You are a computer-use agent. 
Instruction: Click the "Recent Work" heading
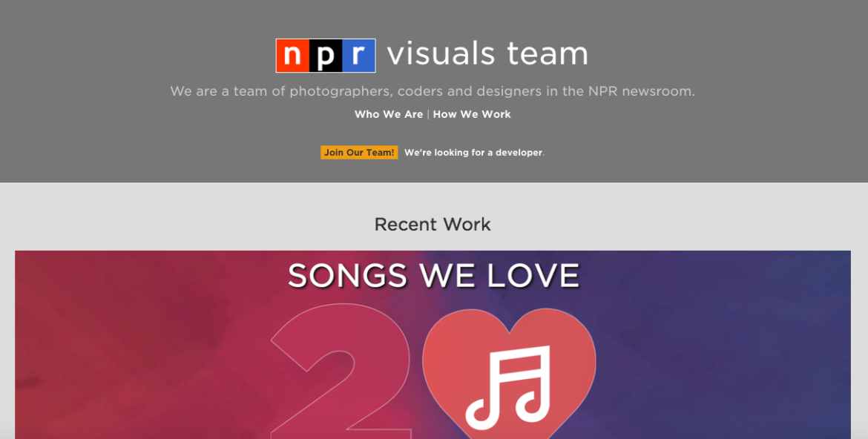433,224
